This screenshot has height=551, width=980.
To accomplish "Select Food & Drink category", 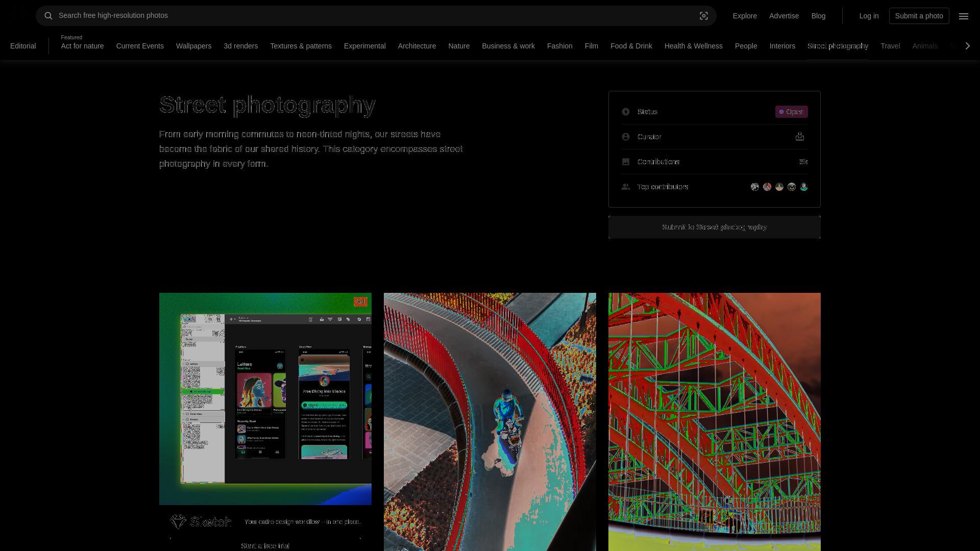I will [x=631, y=46].
